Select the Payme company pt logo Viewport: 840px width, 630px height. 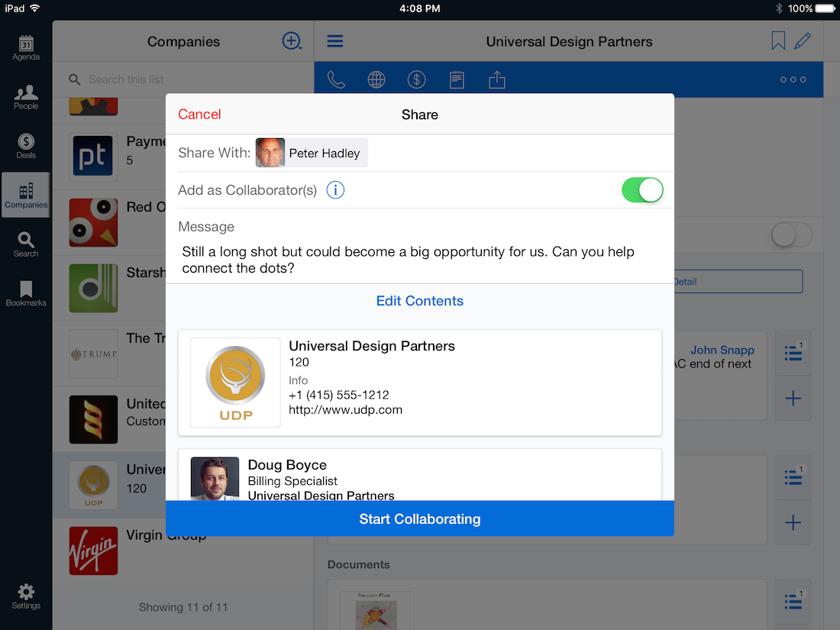click(x=93, y=157)
